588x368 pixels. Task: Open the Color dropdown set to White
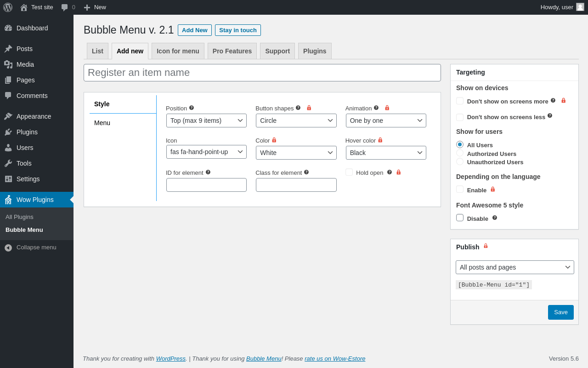296,153
